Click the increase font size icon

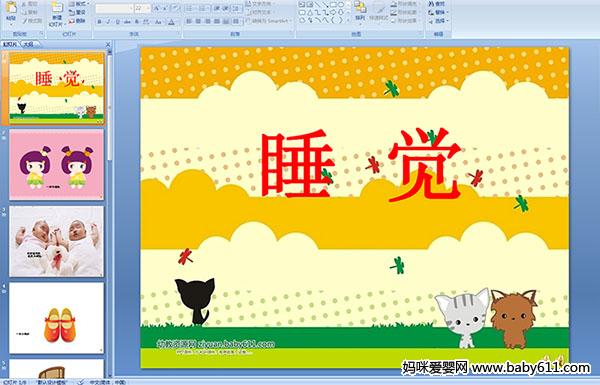(157, 8)
